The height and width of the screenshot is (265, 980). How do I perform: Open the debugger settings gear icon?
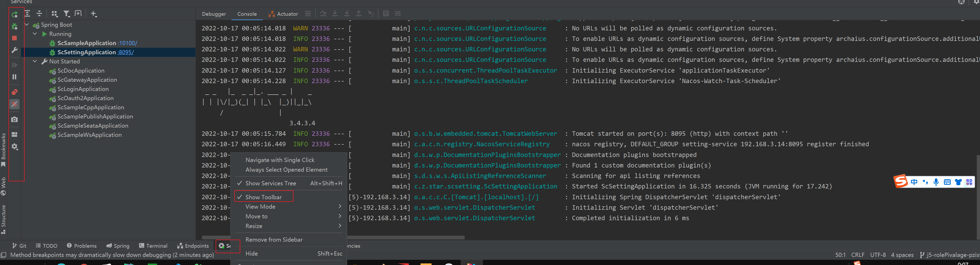point(14,147)
